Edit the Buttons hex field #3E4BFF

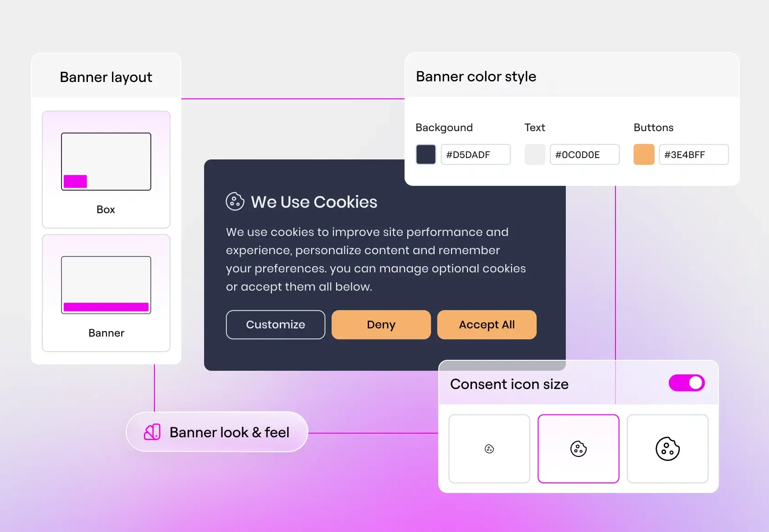tap(694, 154)
